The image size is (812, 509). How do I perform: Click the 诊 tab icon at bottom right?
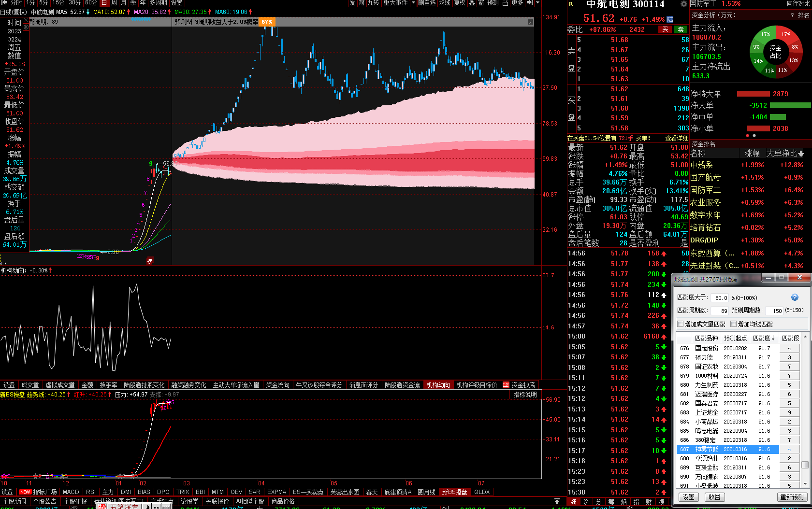586,502
